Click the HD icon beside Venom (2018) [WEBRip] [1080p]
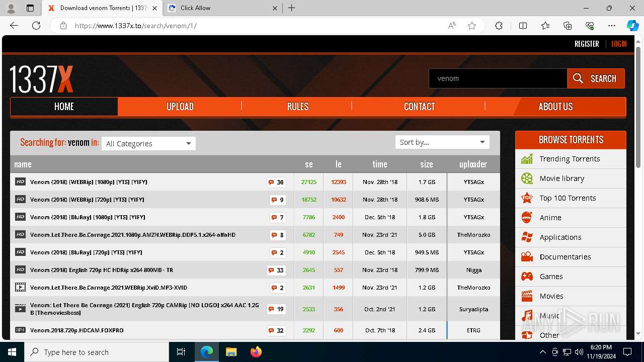Screen dimensions: 644x362 click(x=20, y=182)
